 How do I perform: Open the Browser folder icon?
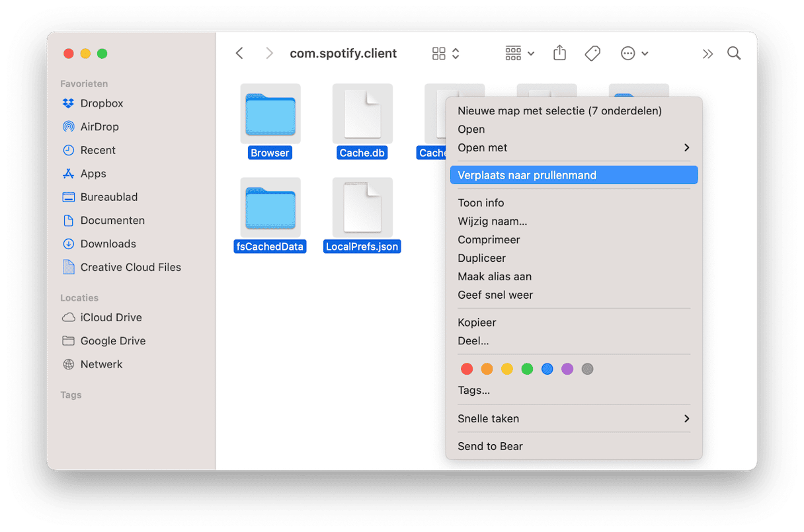tap(270, 114)
